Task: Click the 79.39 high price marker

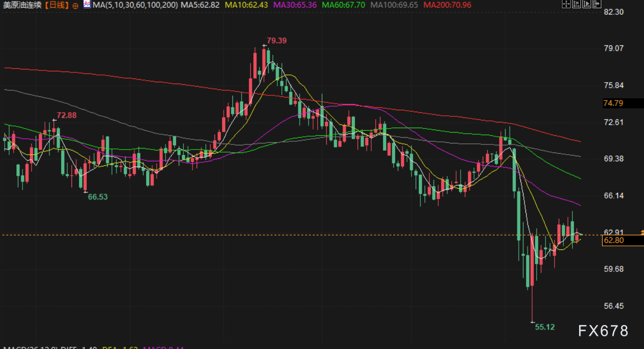Action: point(276,40)
